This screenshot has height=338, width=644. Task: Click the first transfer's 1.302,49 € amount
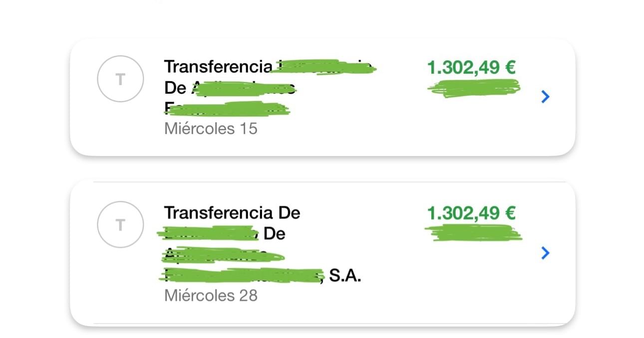click(471, 68)
